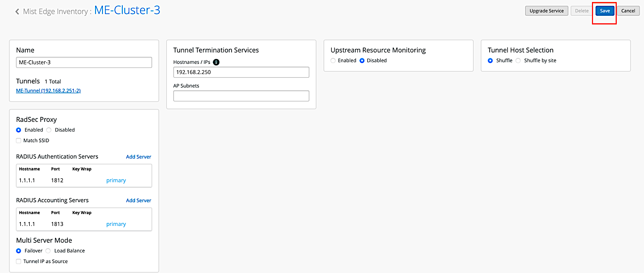This screenshot has height=273, width=644.
Task: Click in the Name input field
Action: pos(84,62)
